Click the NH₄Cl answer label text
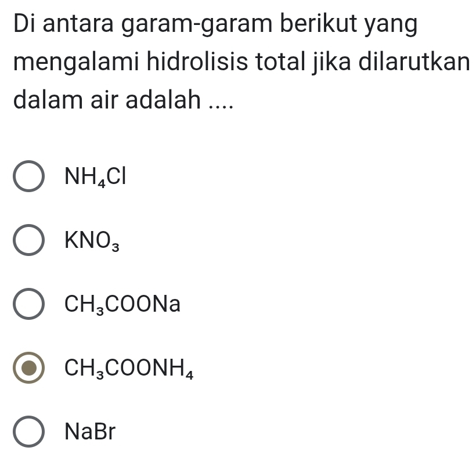476x458 pixels. [x=95, y=176]
